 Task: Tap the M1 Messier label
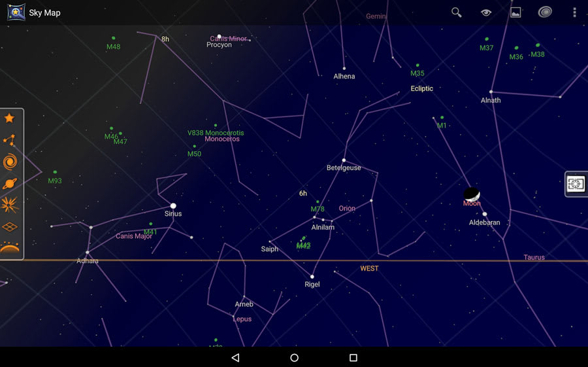pyautogui.click(x=442, y=126)
